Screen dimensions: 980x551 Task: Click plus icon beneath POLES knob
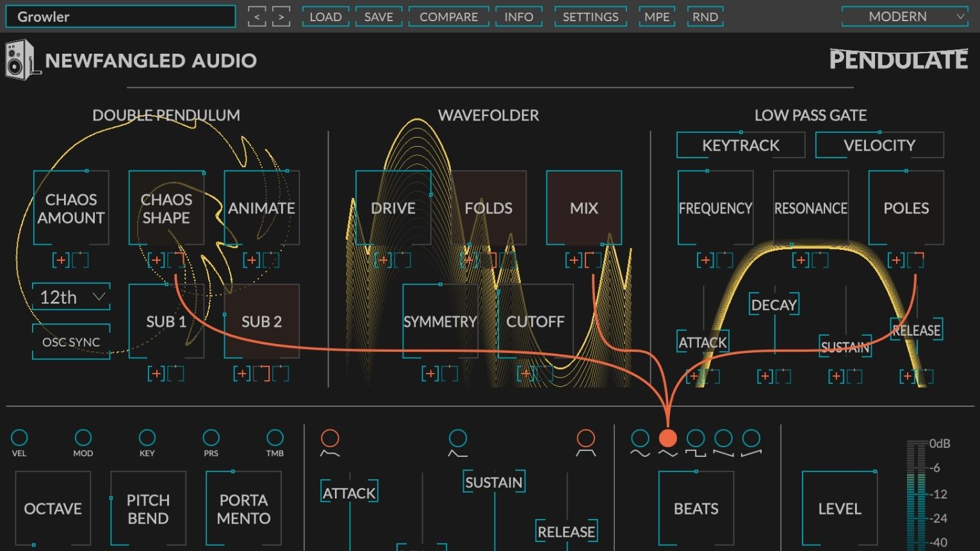pyautogui.click(x=896, y=260)
